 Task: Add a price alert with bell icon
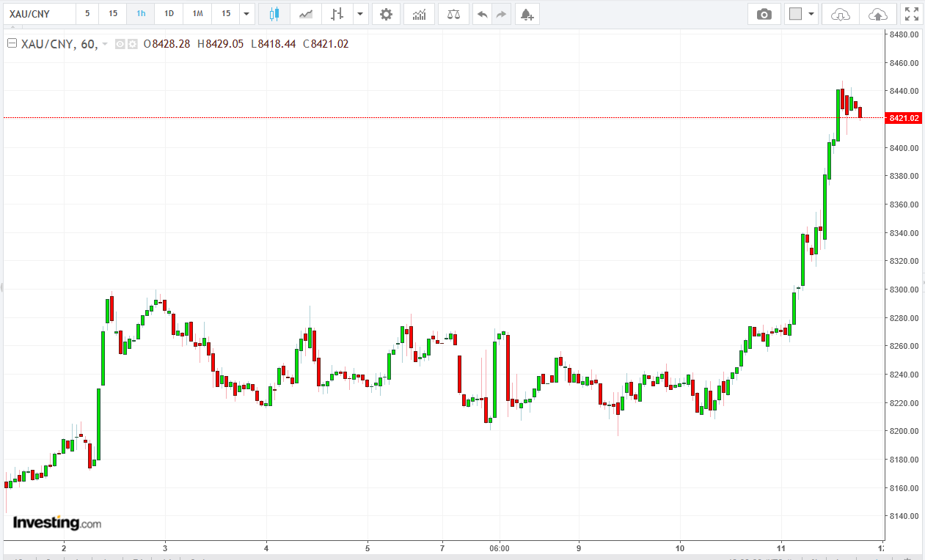point(526,14)
